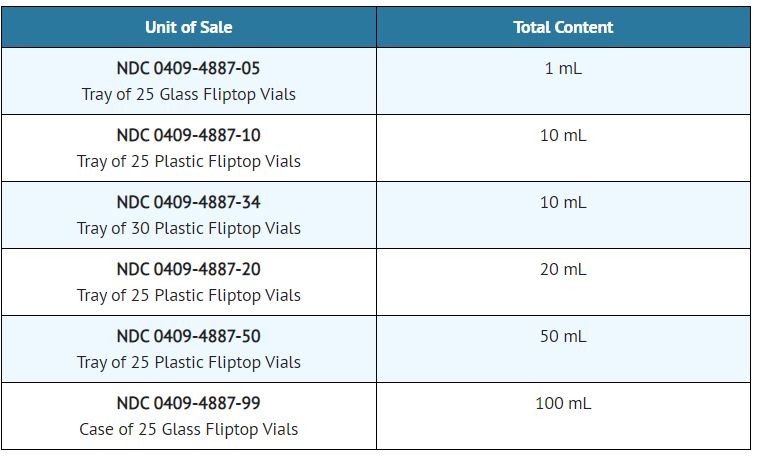758x461 pixels.
Task: Click the "Total Content" column header
Action: (x=563, y=27)
